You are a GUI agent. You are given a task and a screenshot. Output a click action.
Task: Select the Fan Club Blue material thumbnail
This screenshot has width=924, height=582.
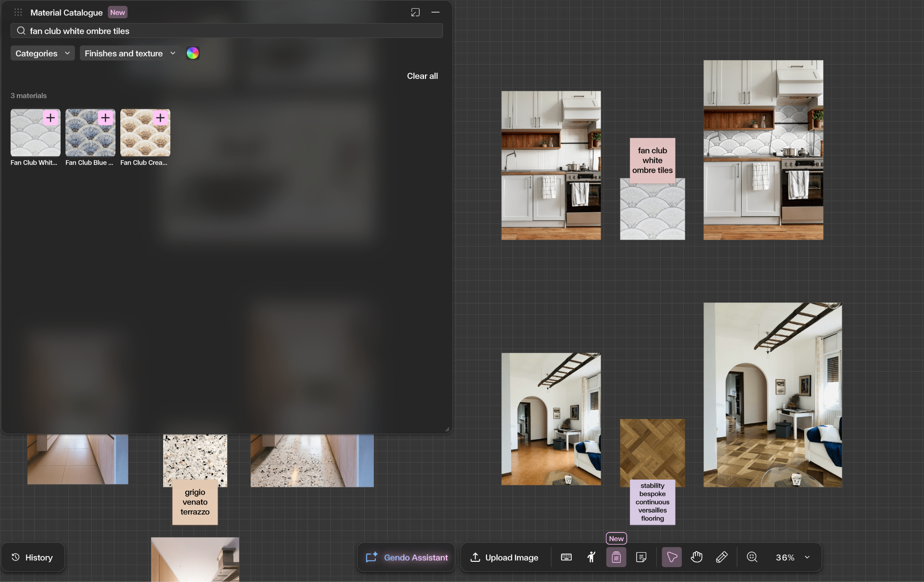(x=90, y=133)
